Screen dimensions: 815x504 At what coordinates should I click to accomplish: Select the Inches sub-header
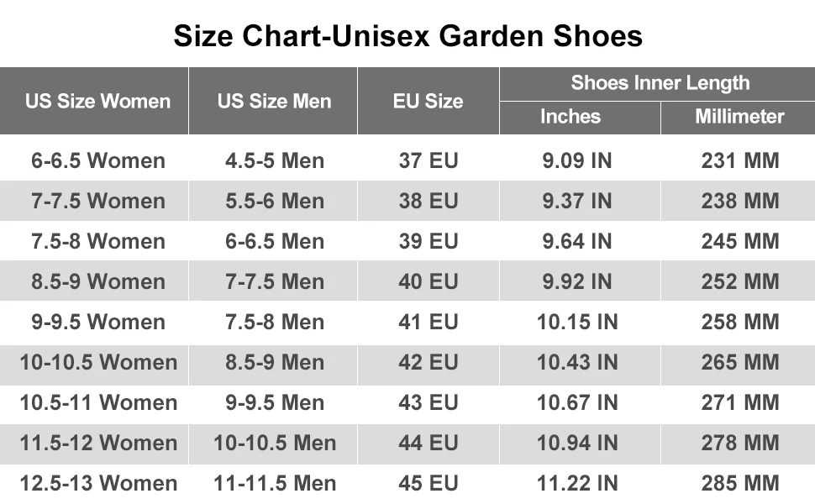pos(570,117)
